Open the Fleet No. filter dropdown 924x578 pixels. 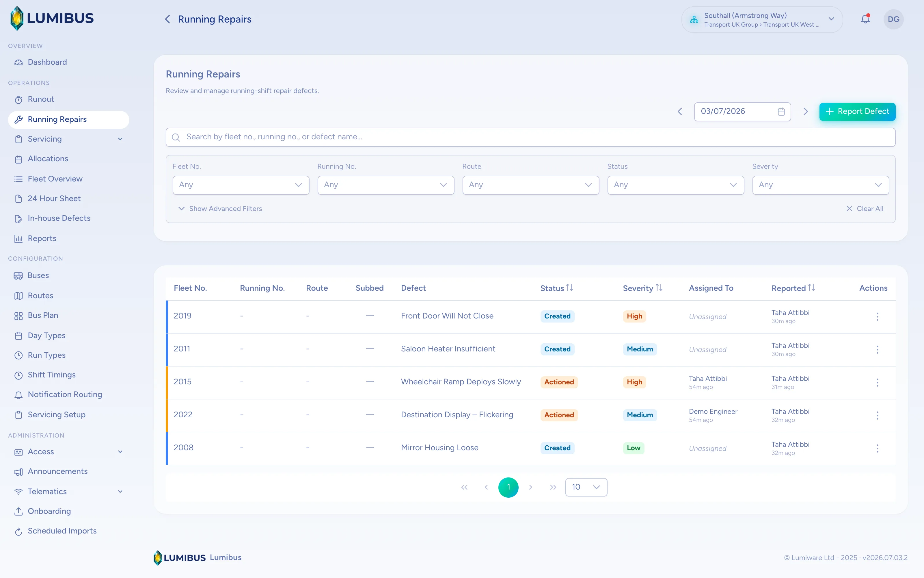click(241, 185)
